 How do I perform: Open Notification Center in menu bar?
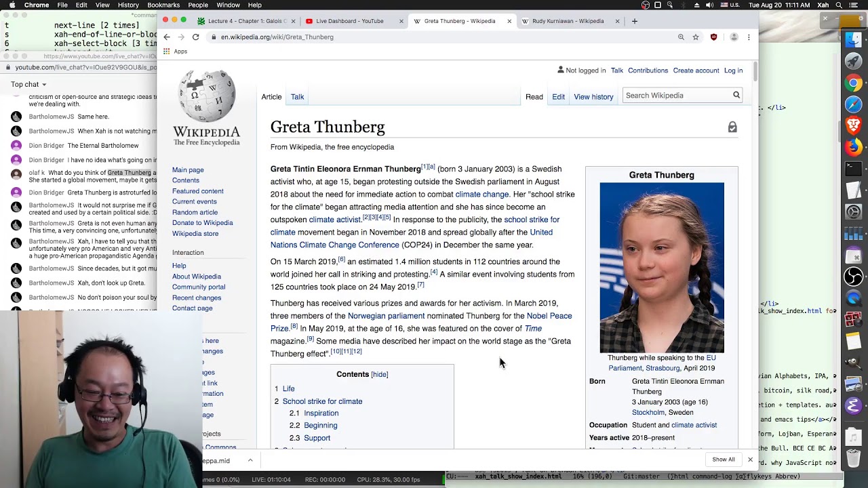858,5
